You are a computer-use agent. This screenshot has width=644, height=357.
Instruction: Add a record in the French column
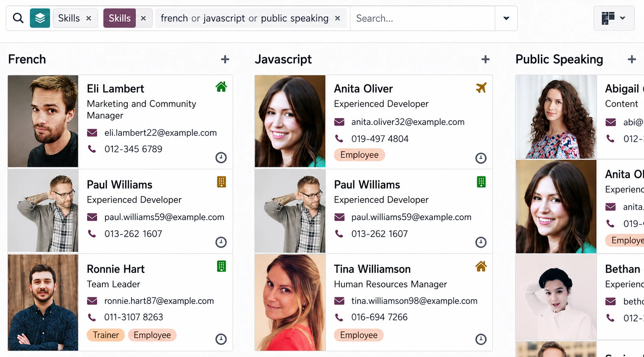pyautogui.click(x=225, y=59)
